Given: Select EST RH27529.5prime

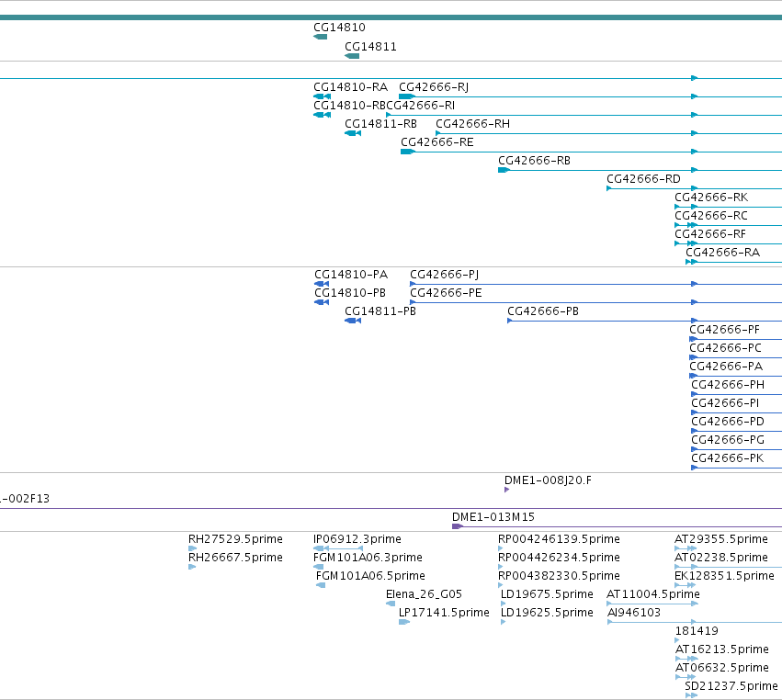Looking at the screenshot, I should (235, 539).
